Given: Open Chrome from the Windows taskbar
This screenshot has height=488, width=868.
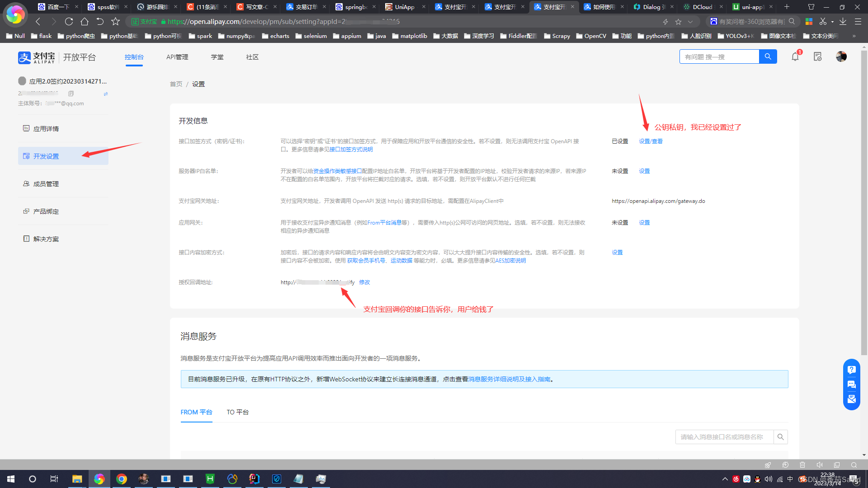Looking at the screenshot, I should pyautogui.click(x=122, y=479).
